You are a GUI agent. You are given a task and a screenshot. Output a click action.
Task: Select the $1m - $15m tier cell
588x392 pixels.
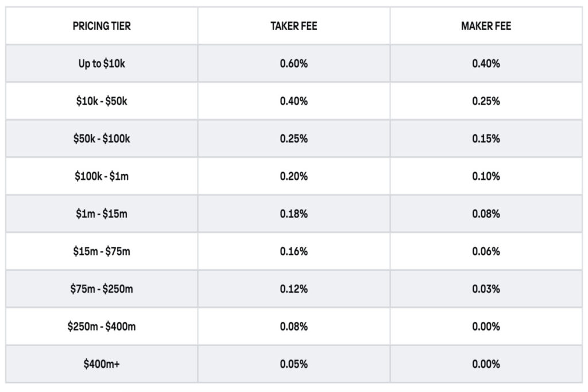(102, 214)
